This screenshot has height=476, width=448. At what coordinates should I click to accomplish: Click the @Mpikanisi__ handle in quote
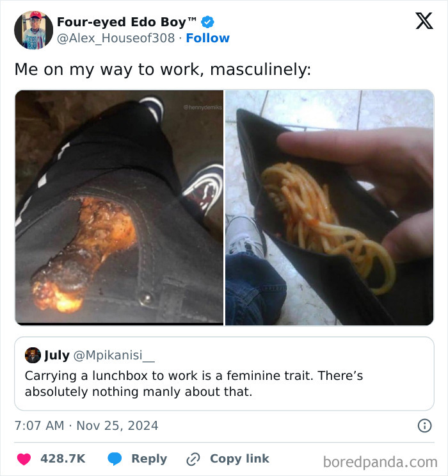tap(114, 355)
